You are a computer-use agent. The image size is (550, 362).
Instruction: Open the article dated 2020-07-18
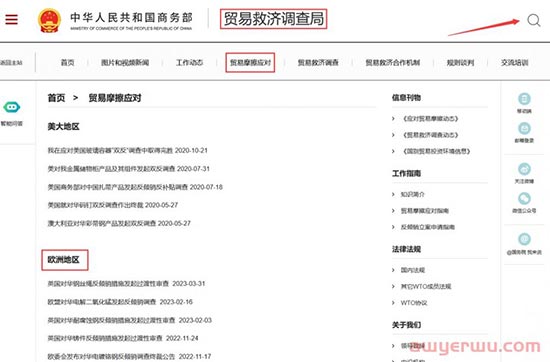tap(135, 187)
